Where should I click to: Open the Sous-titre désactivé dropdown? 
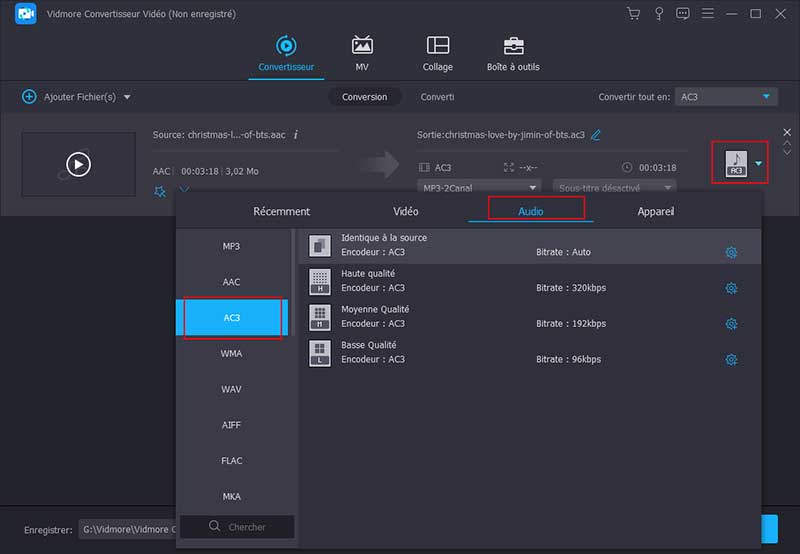[614, 187]
